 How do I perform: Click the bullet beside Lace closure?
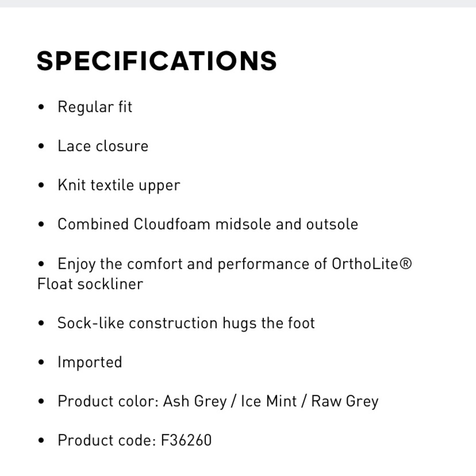41,146
